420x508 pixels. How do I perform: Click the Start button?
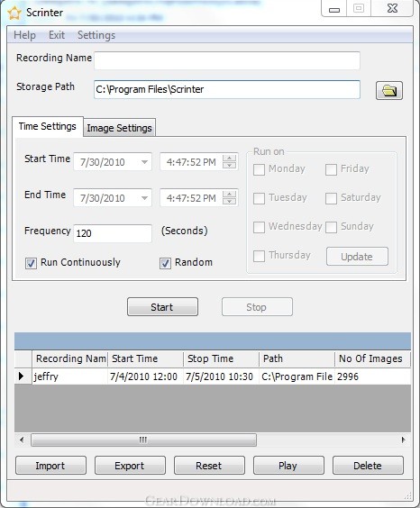pyautogui.click(x=162, y=307)
